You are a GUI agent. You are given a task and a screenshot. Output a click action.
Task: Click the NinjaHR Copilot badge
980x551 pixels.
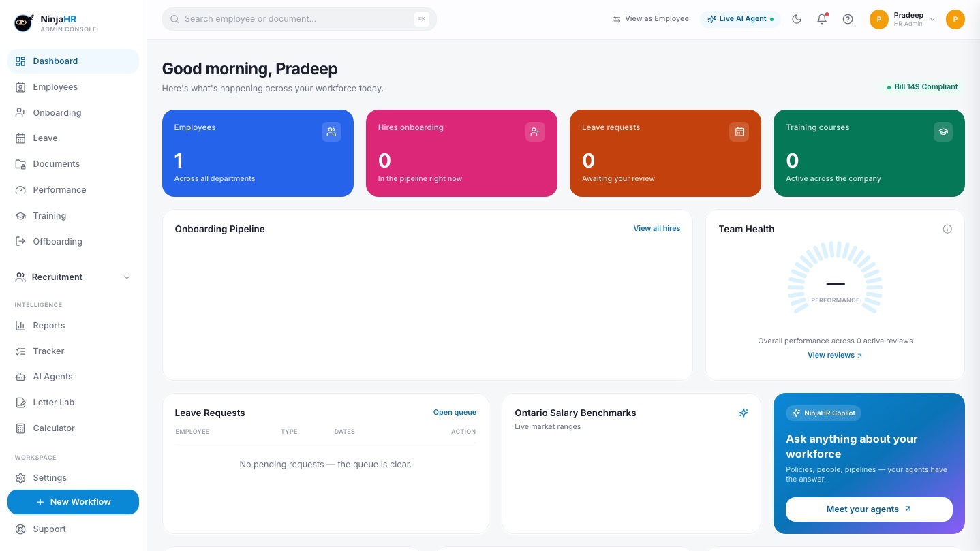point(824,413)
